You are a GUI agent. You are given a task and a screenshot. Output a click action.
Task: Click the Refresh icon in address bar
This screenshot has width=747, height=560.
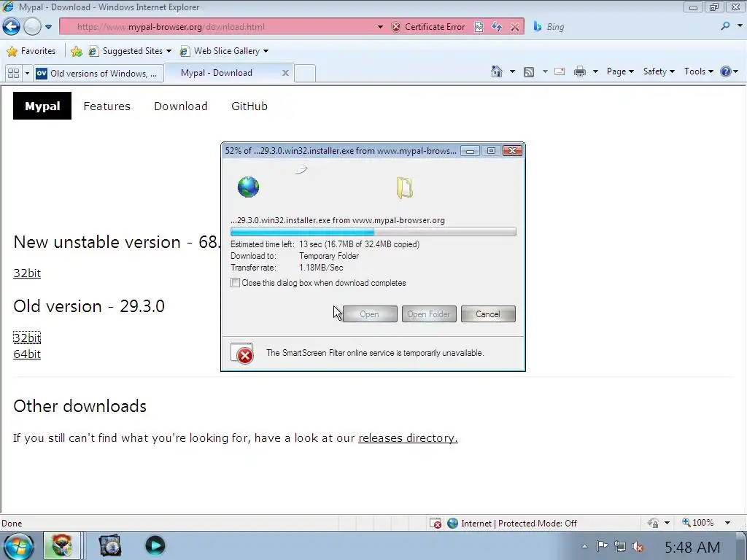(x=496, y=27)
